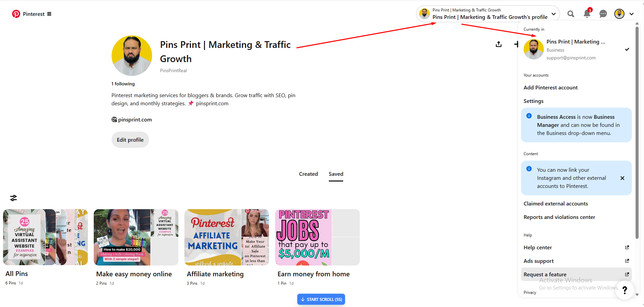The height and width of the screenshot is (307, 644).
Task: Open Settings in the account menu
Action: click(x=533, y=101)
